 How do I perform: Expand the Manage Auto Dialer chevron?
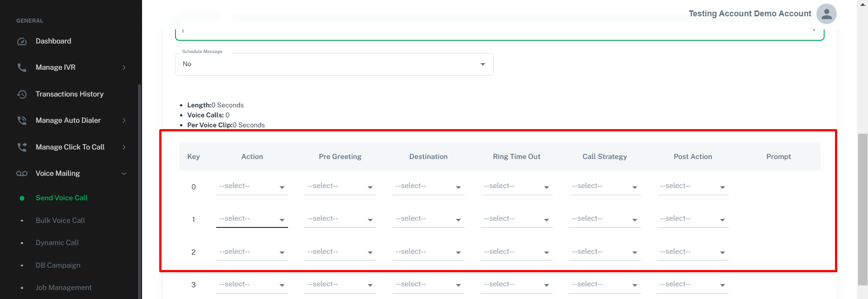(x=124, y=121)
